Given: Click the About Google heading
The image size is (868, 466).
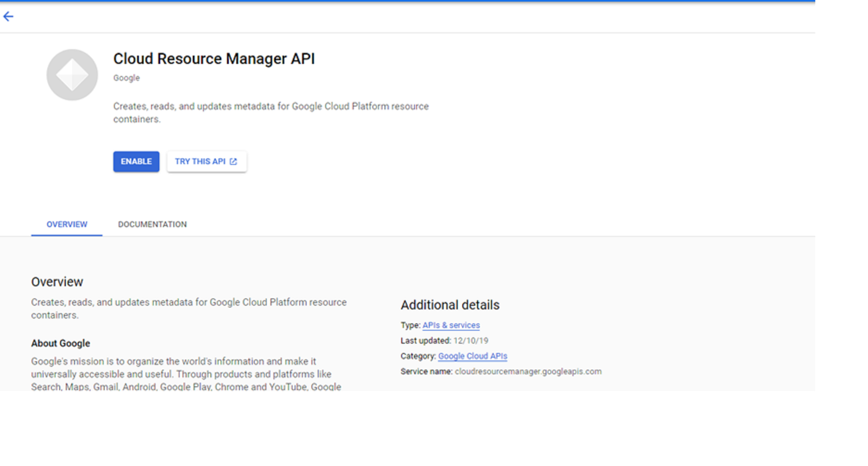Looking at the screenshot, I should pos(60,344).
